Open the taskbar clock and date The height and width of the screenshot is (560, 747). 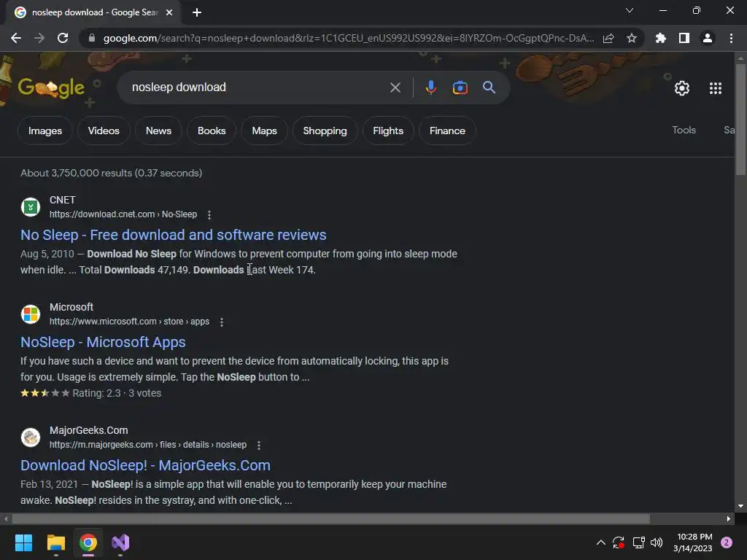click(693, 542)
